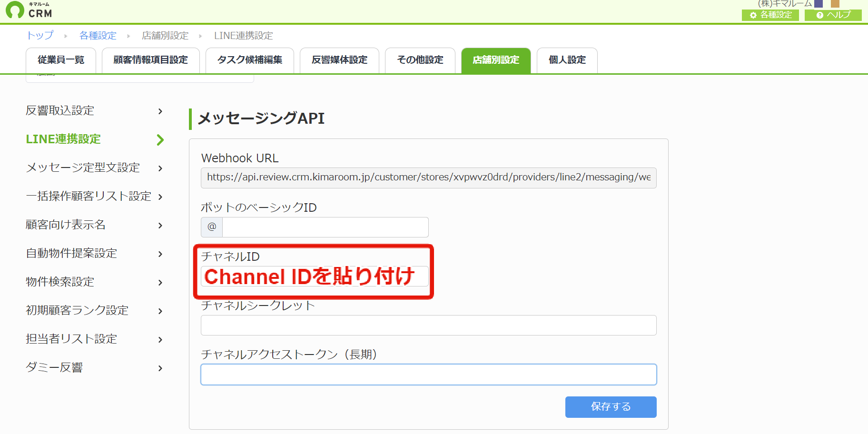The image size is (868, 434).
Task: Click green chevron next to LINE連携設定
Action: [x=160, y=139]
